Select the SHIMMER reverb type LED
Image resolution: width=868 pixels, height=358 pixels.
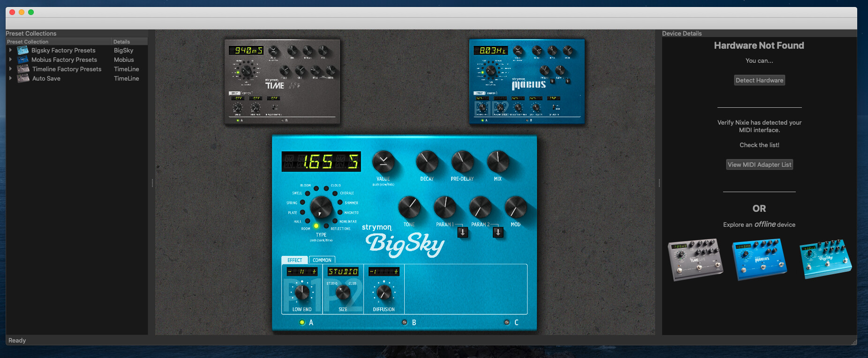(340, 202)
